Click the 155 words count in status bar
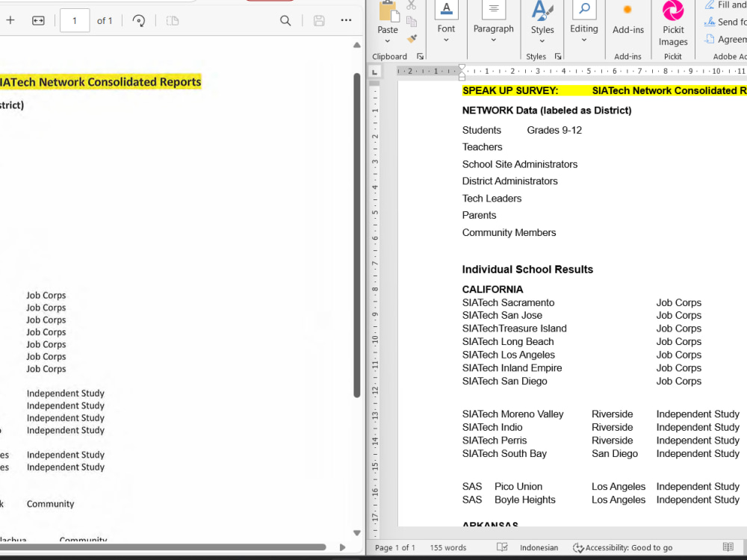The height and width of the screenshot is (560, 747). (448, 547)
